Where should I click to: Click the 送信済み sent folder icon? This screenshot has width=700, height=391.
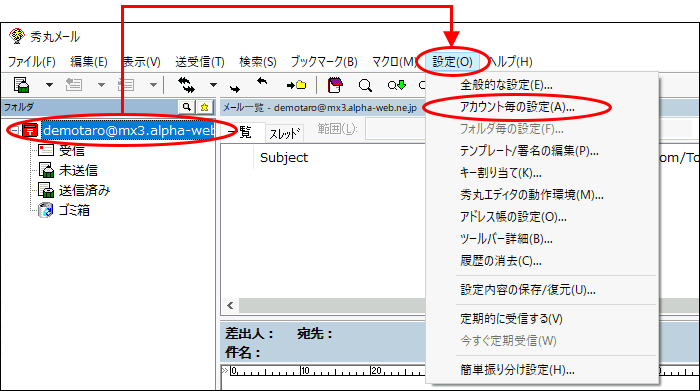[46, 190]
